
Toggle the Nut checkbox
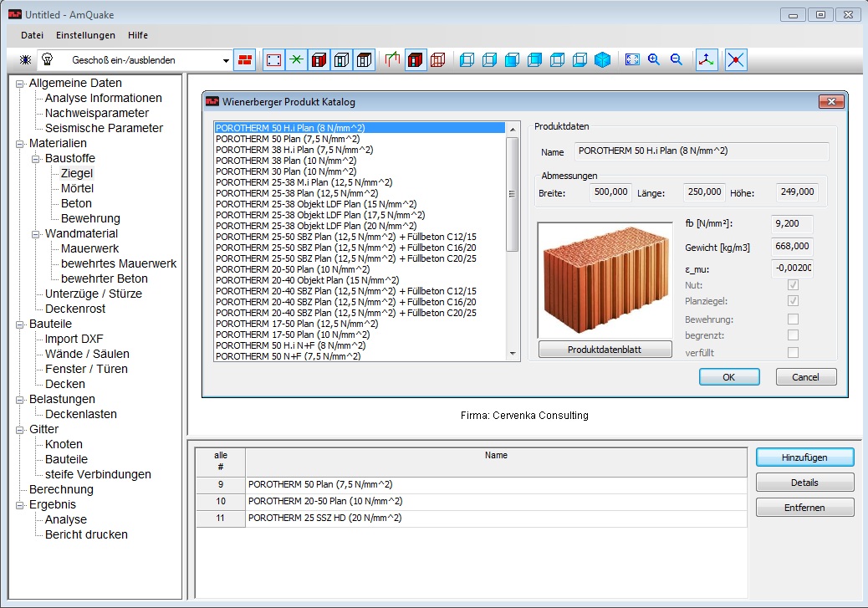tap(794, 284)
